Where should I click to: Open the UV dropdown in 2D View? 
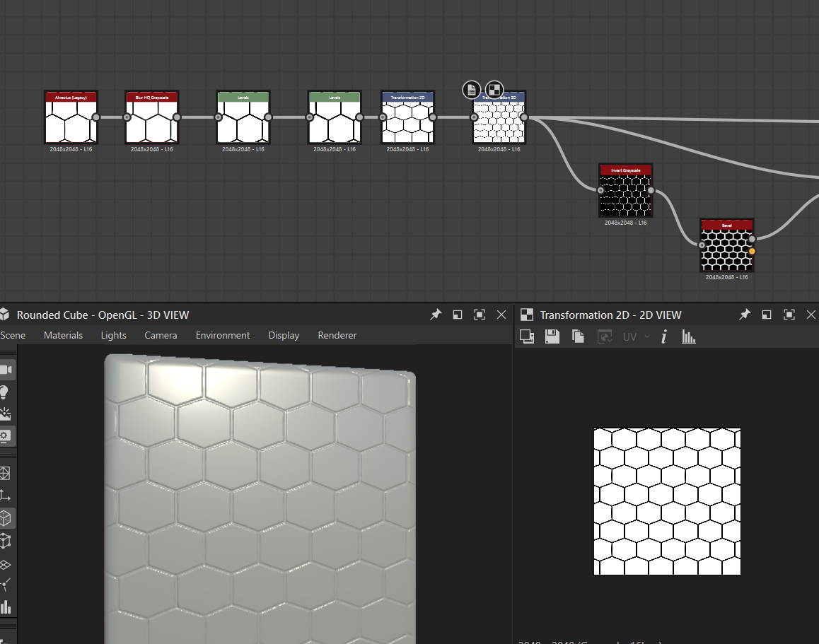(636, 337)
